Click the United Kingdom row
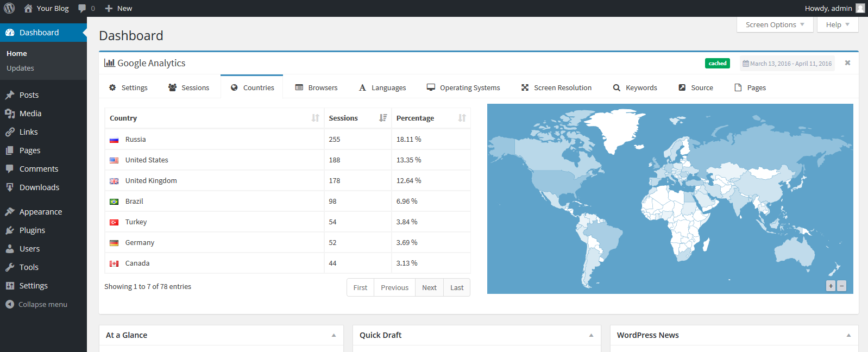The image size is (868, 352). tap(287, 181)
